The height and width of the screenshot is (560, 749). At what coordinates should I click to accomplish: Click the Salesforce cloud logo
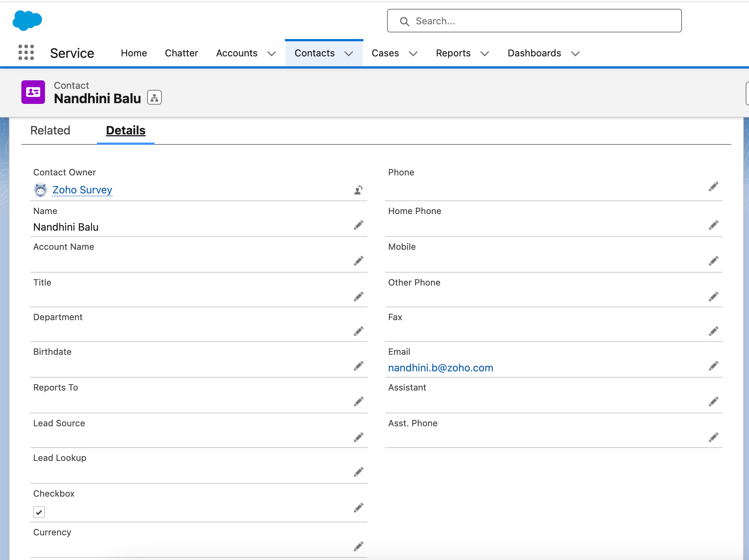(27, 20)
